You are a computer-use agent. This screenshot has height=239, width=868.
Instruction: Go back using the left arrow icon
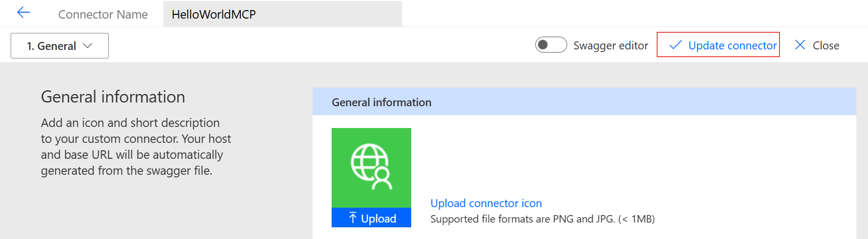pos(23,13)
